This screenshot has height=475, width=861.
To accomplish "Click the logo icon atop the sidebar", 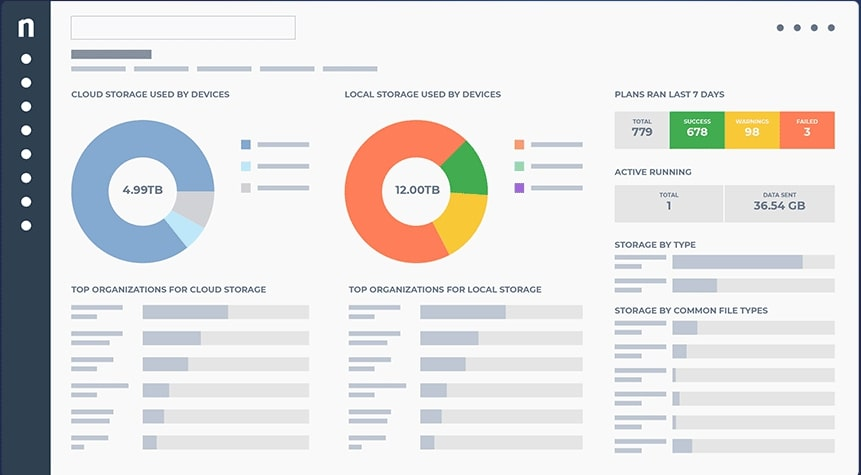I will tap(26, 28).
